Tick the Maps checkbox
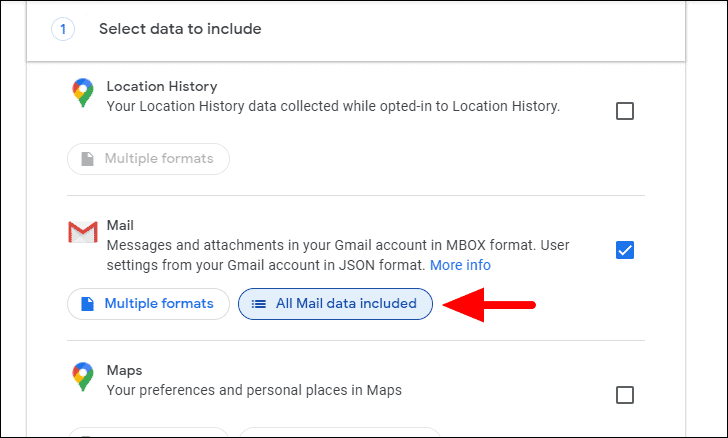Screen dimensions: 728x438 coord(624,395)
